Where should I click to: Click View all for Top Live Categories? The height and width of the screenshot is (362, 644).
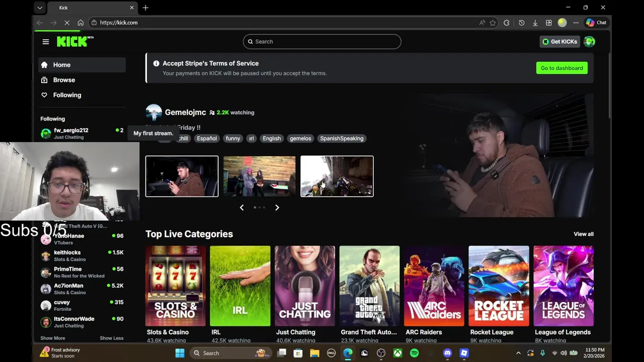[584, 234]
